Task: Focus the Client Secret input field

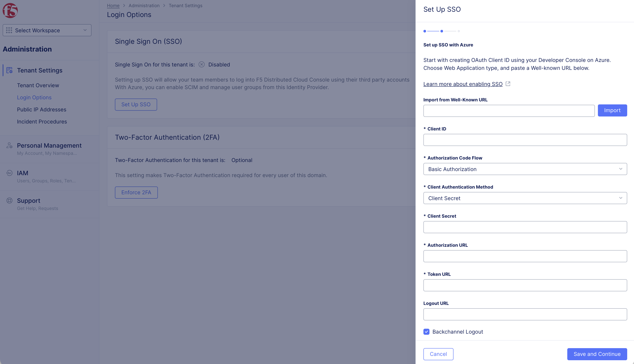Action: [525, 227]
